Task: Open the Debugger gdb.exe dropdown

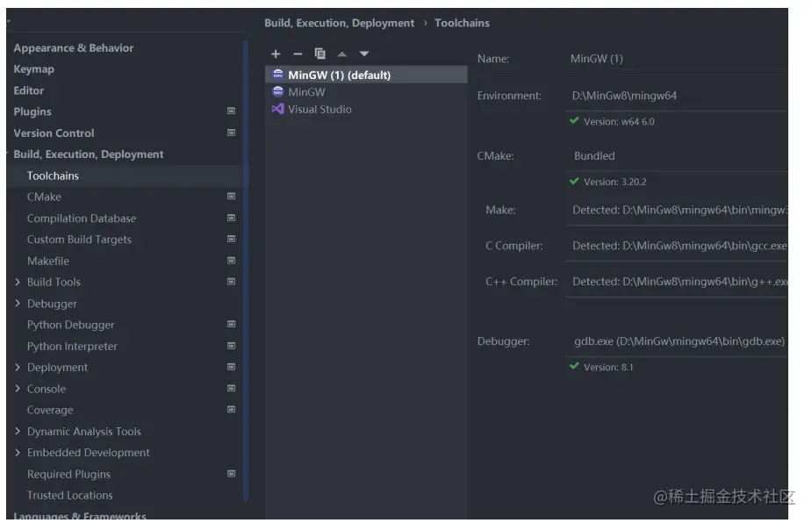Action: point(676,341)
